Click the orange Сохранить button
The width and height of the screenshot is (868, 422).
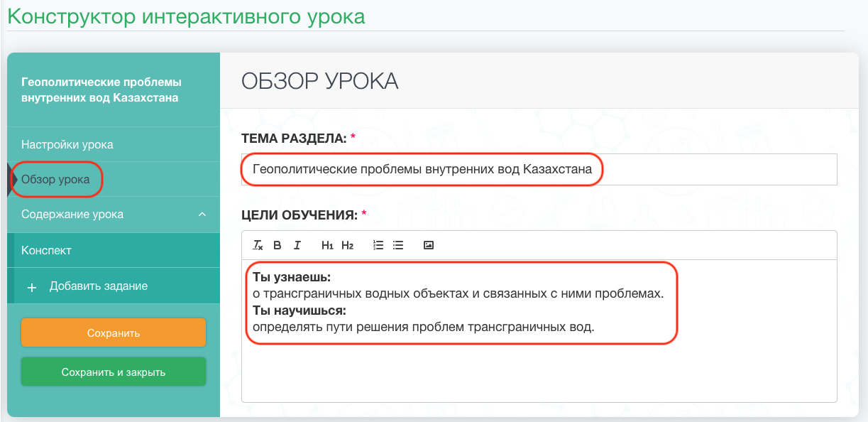tap(114, 332)
